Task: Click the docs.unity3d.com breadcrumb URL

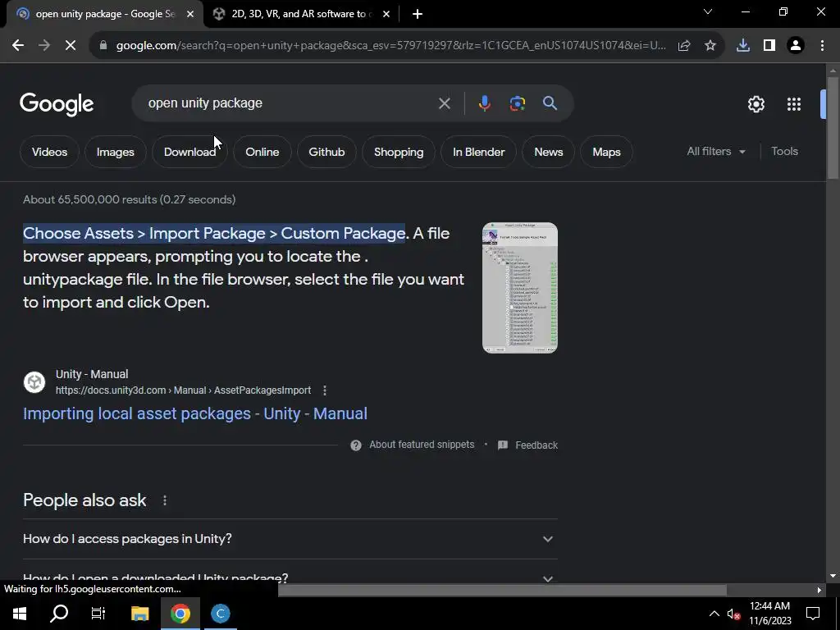Action: coord(183,390)
